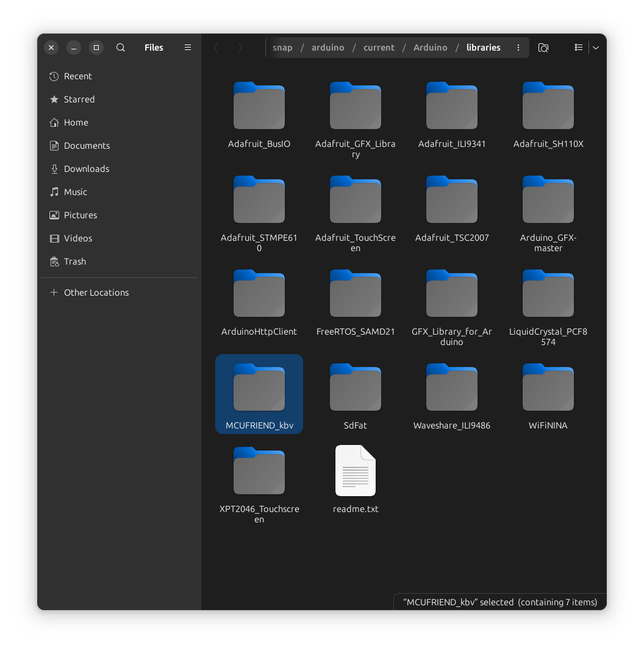Image resolution: width=644 pixels, height=651 pixels.
Task: Open Other Locations in sidebar
Action: pos(120,293)
